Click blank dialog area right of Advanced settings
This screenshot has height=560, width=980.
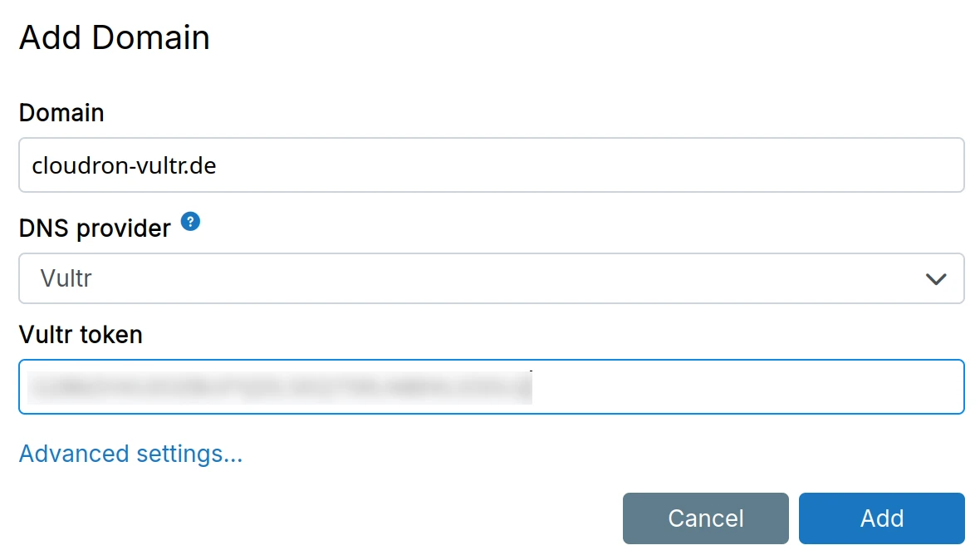click(x=581, y=454)
